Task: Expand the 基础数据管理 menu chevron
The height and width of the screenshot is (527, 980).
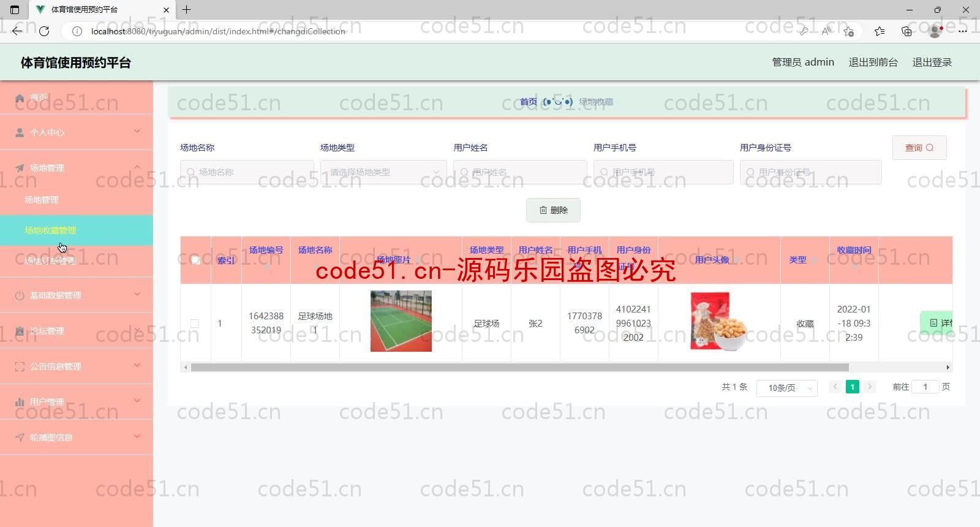Action: pyautogui.click(x=137, y=294)
